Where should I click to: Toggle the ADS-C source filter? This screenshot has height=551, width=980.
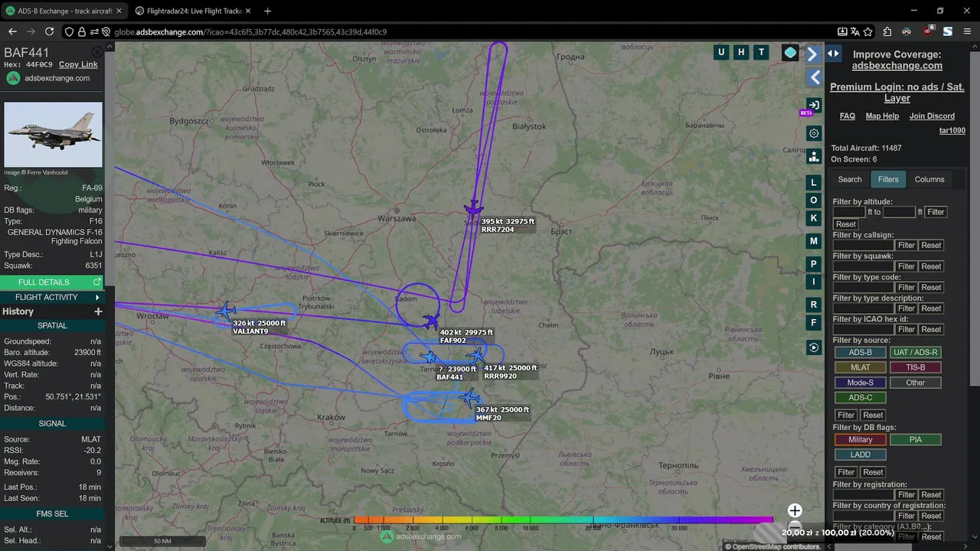(x=860, y=398)
